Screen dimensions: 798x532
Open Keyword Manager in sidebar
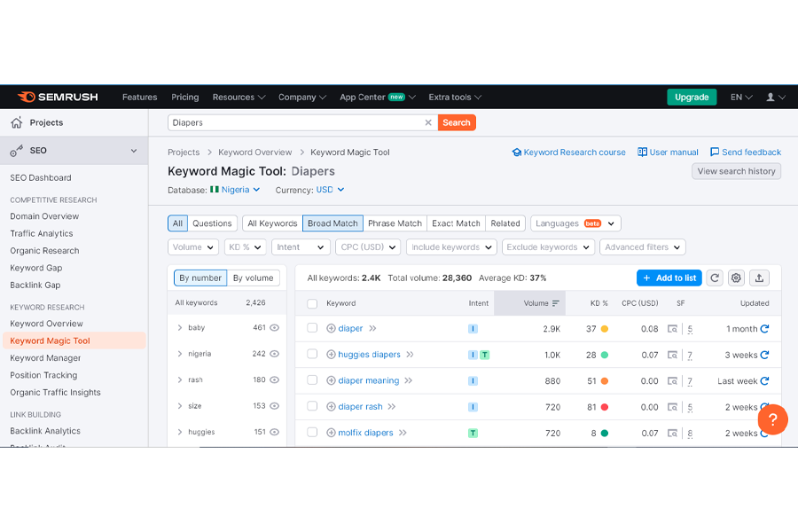click(x=45, y=358)
